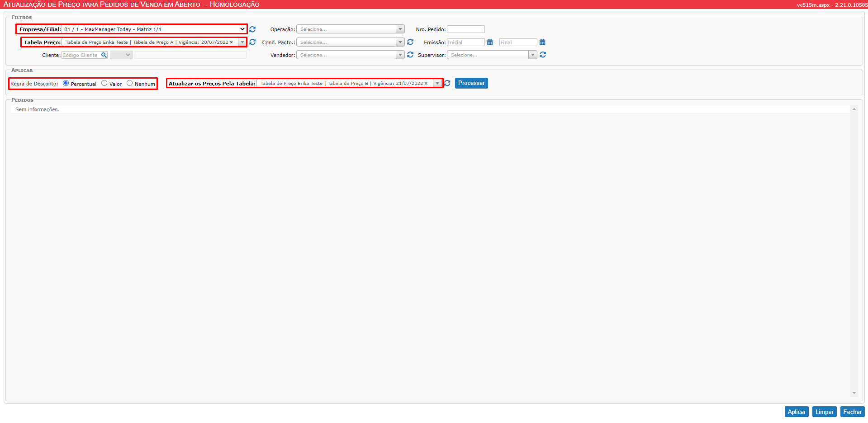Focus the Código Cliente input field
The height and width of the screenshot is (423, 868).
(81, 55)
